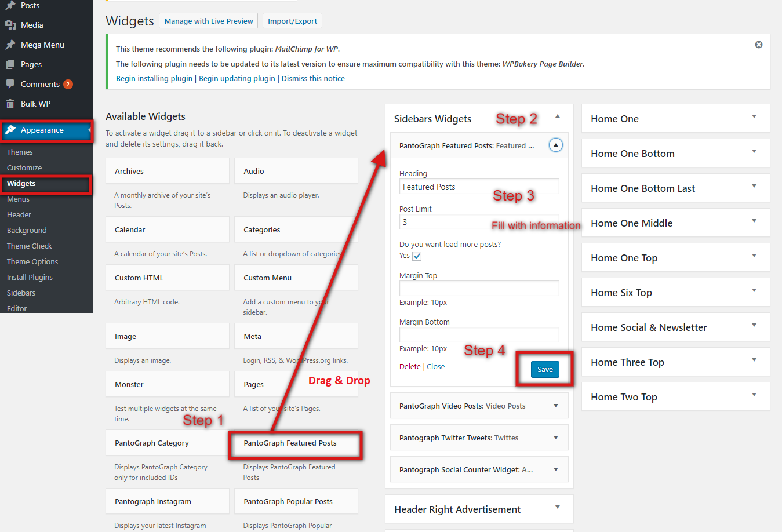Screen dimensions: 782x532
Task: Click the Begin installing plugin link
Action: click(154, 79)
